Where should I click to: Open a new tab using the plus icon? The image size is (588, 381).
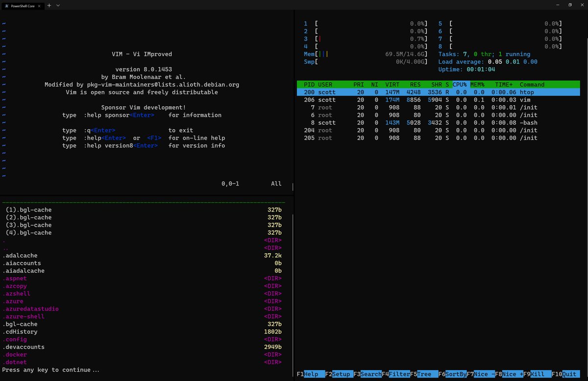pos(49,5)
